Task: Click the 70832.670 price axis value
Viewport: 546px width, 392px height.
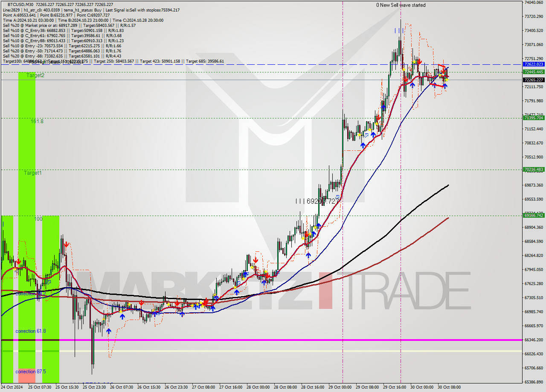Action: [534, 143]
